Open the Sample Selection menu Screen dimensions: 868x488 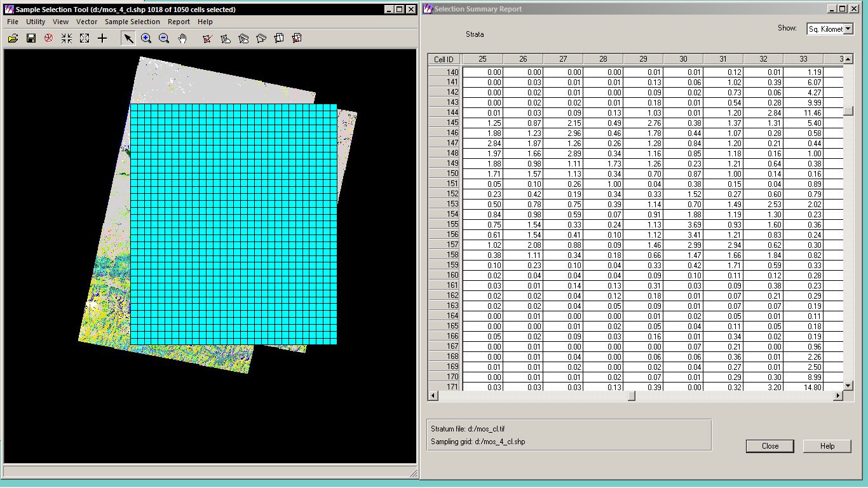(x=132, y=22)
